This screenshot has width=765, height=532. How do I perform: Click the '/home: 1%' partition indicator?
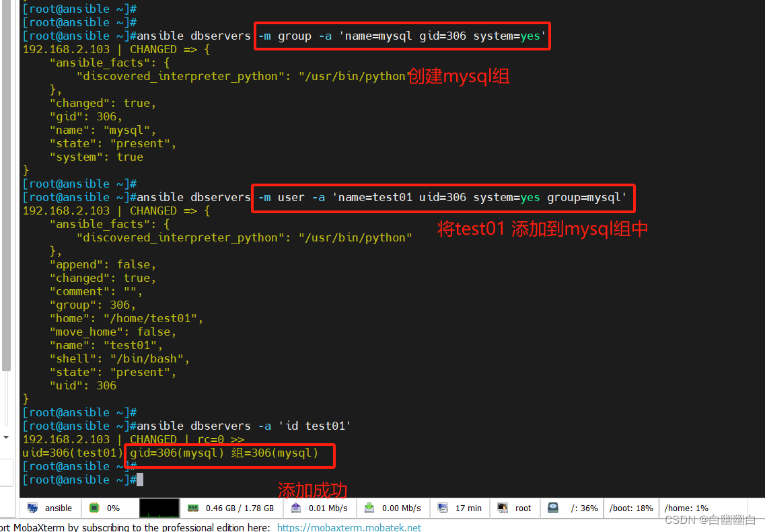point(686,508)
